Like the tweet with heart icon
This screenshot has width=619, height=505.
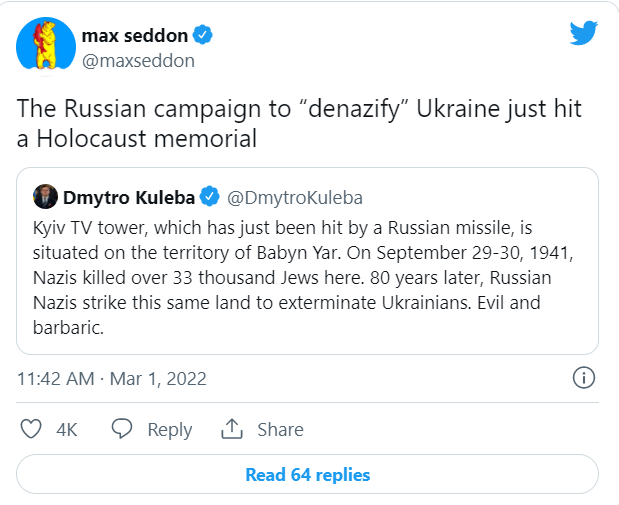[x=32, y=429]
